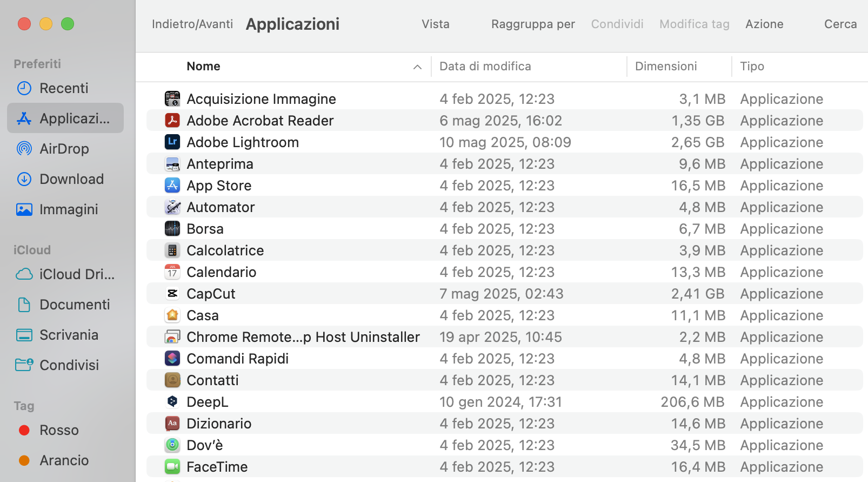Select the AirDrop icon in sidebar
Viewport: 868px width, 482px height.
coord(24,148)
